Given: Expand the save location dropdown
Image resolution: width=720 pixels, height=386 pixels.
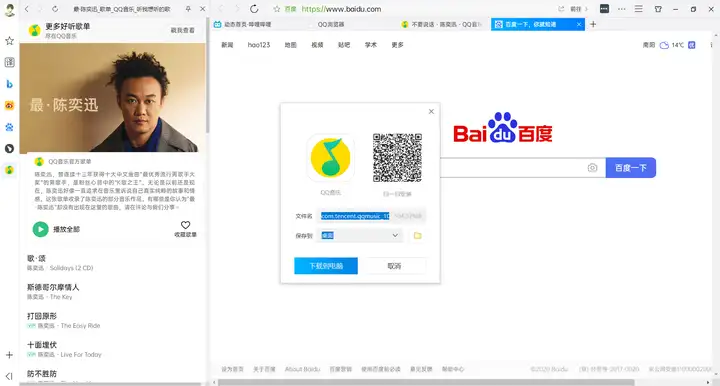Looking at the screenshot, I should tap(395, 235).
